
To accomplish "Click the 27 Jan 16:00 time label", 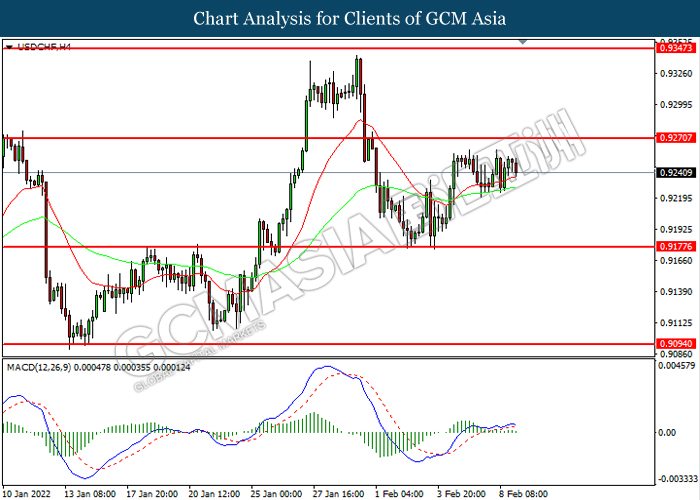I will (x=338, y=494).
